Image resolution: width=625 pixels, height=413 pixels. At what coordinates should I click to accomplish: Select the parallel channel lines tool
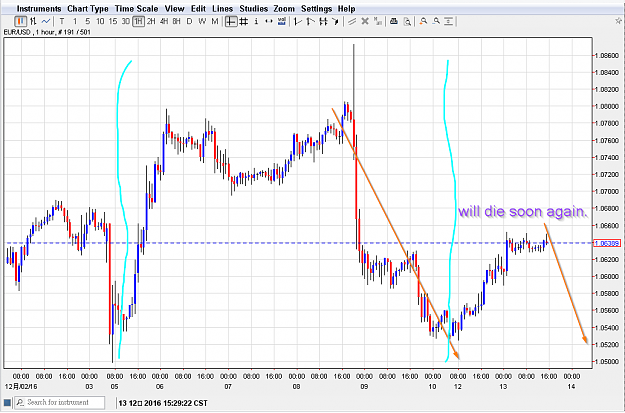click(x=352, y=21)
